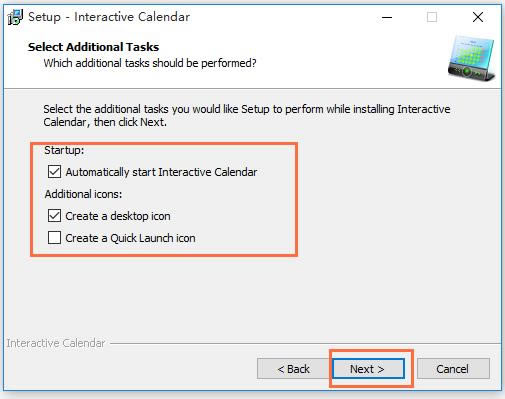The image size is (505, 399).
Task: Click the 'Automatically start Interactive Calendar' label text
Action: tap(161, 172)
